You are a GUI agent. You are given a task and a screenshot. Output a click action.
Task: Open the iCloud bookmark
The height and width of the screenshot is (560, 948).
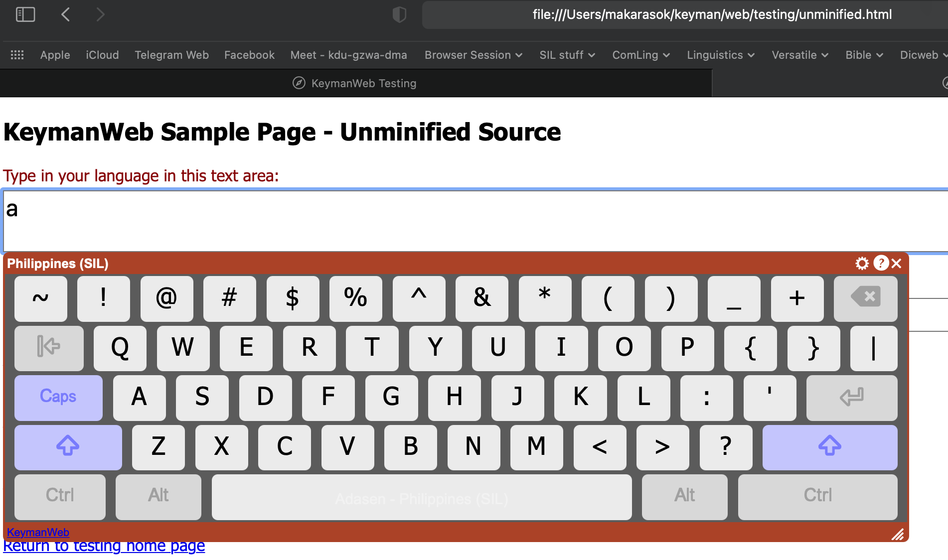click(102, 55)
